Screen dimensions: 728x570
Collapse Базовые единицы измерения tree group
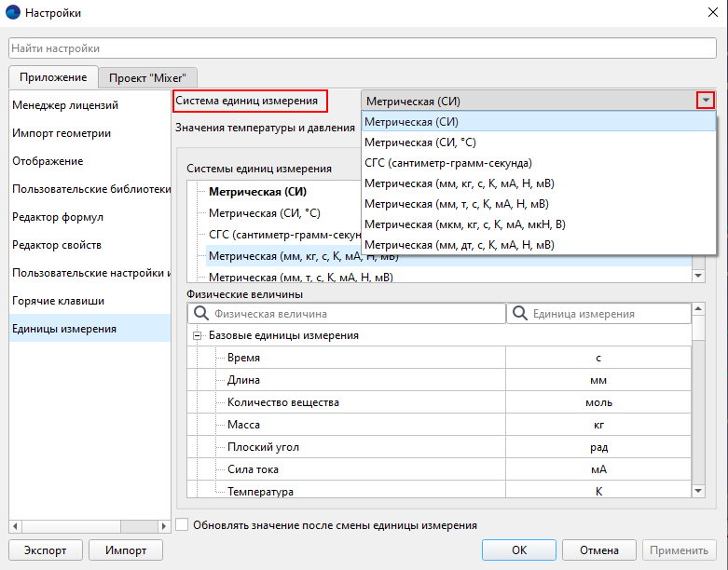pos(198,335)
